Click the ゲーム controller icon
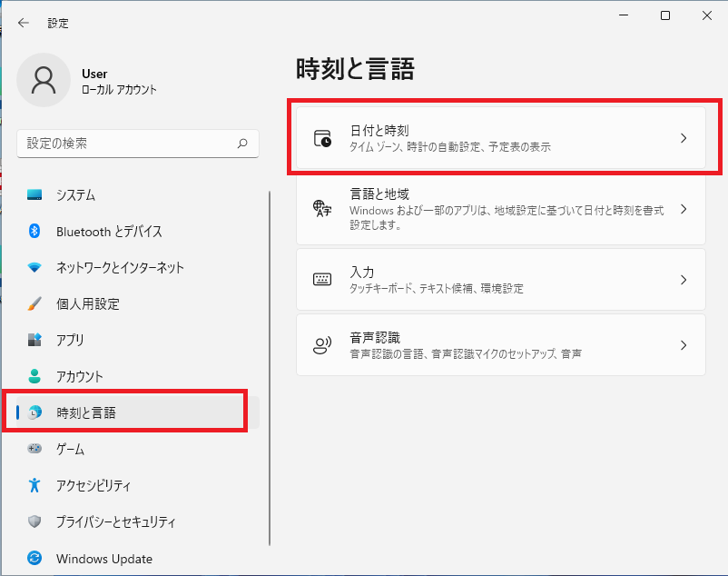The image size is (728, 576). point(34,449)
